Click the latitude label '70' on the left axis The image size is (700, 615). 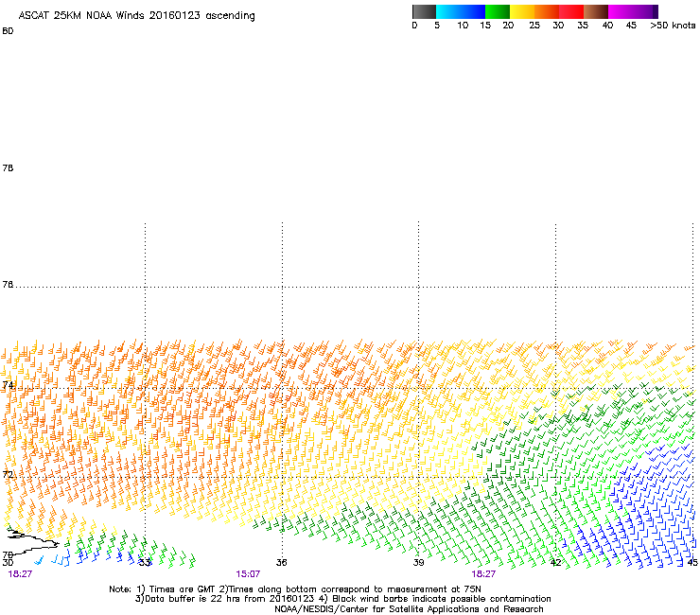coord(8,555)
